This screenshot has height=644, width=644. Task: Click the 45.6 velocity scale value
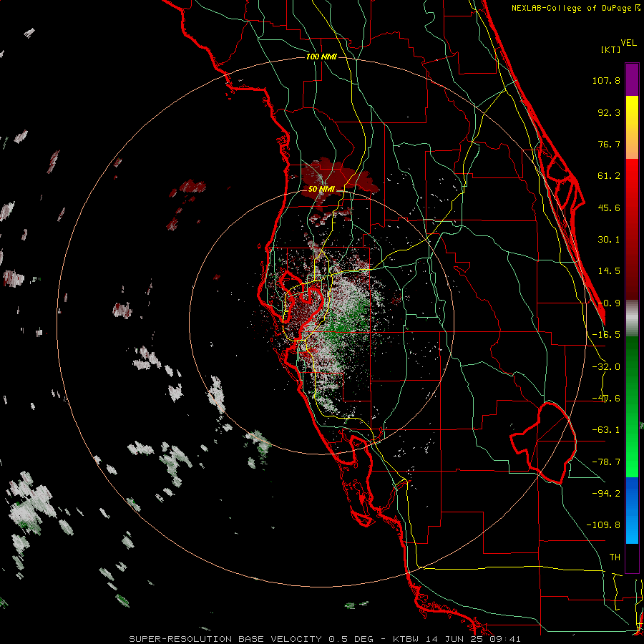609,208
